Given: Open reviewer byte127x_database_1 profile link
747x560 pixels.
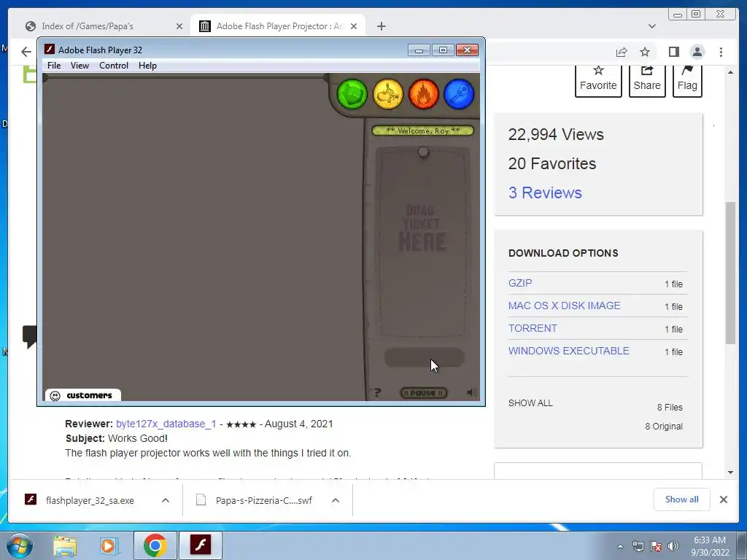Looking at the screenshot, I should pyautogui.click(x=166, y=424).
